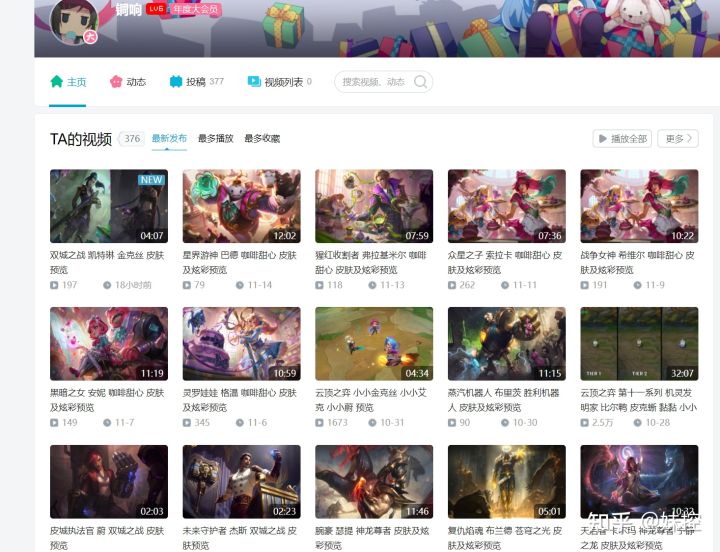Open the 05:01 布兰德 thumbnail
The height and width of the screenshot is (552, 720).
click(506, 481)
